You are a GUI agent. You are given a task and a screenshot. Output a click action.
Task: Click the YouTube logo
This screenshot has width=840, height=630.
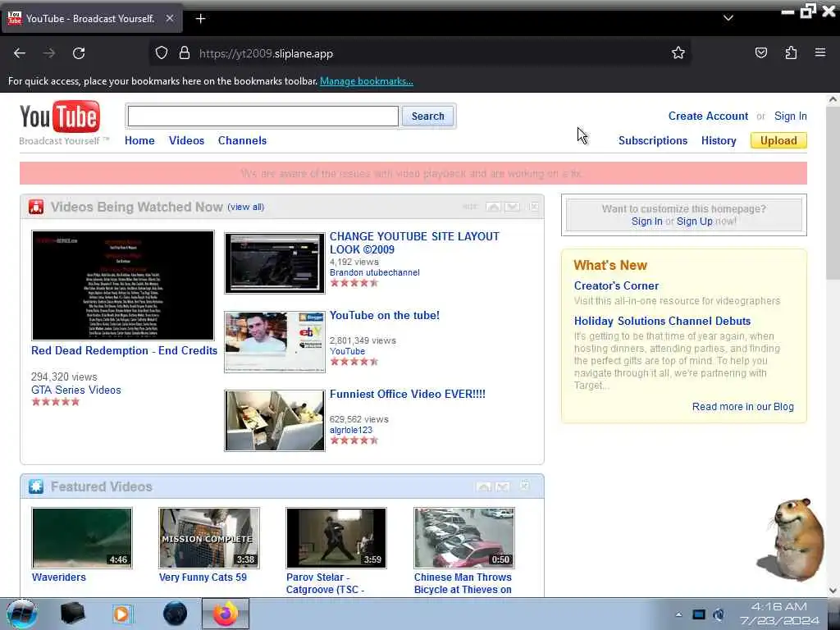click(x=59, y=117)
